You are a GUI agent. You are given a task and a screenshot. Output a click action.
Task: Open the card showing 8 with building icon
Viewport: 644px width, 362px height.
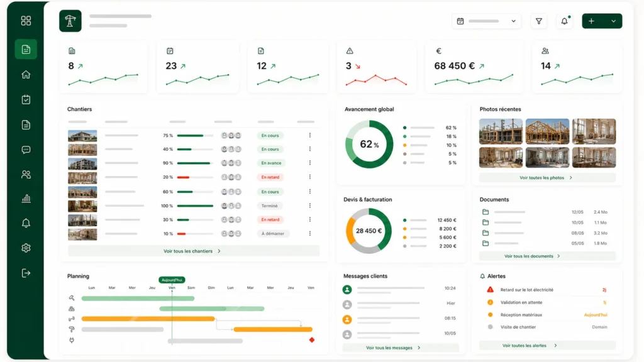coord(104,67)
